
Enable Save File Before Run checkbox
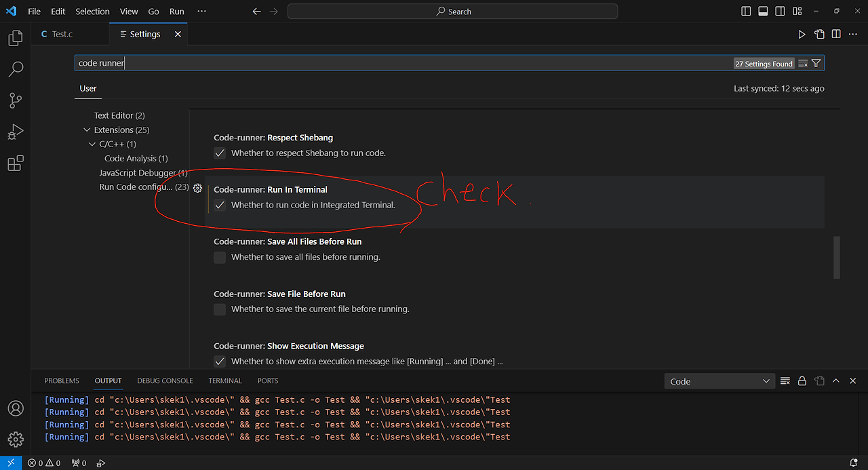(220, 309)
